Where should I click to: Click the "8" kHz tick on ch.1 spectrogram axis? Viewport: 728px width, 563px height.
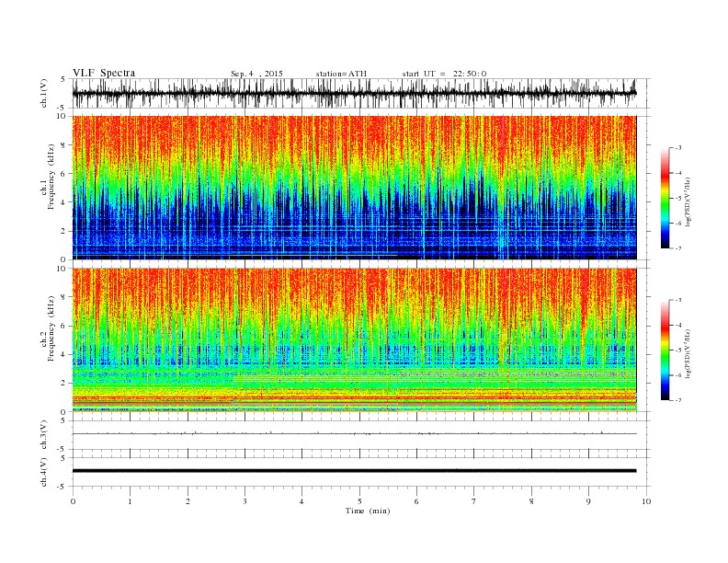click(64, 145)
